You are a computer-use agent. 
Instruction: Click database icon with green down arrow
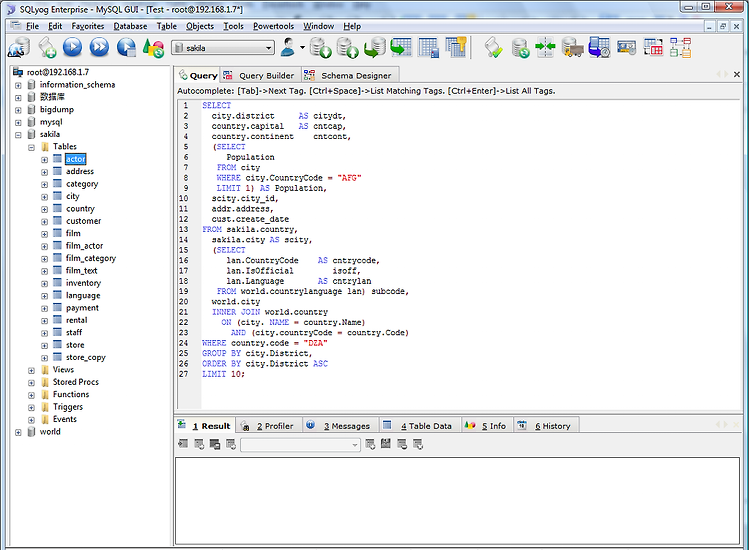[320, 48]
